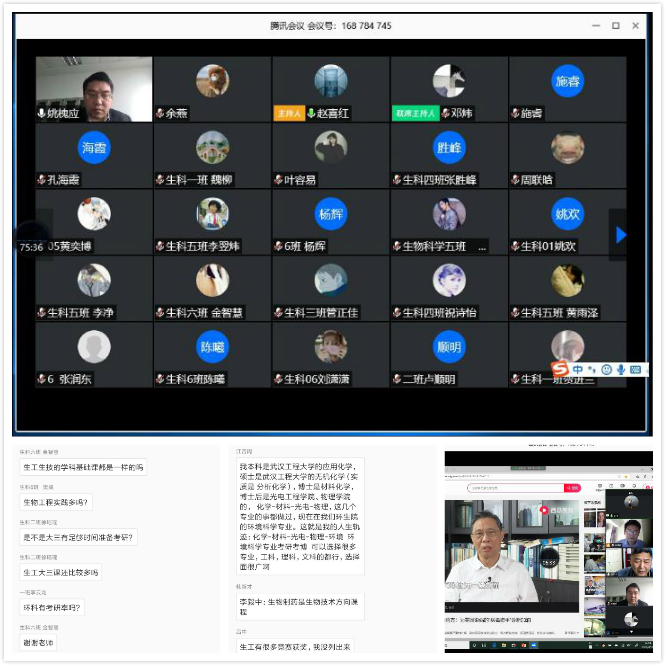Click green microphone icon next to 赵喜红

(x=311, y=114)
